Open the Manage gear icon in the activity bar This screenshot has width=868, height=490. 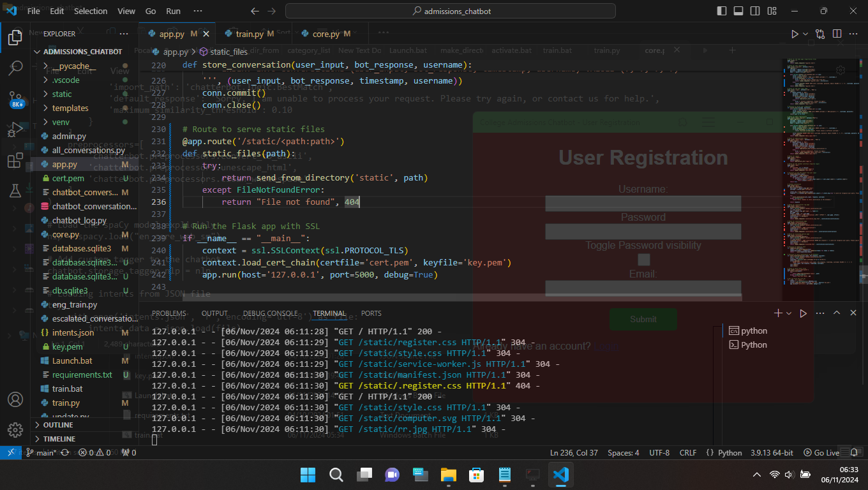pos(15,430)
